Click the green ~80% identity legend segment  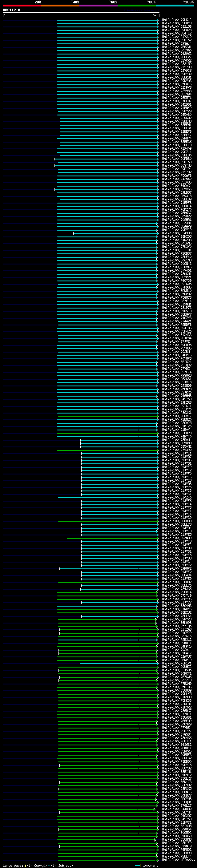coord(137,6)
